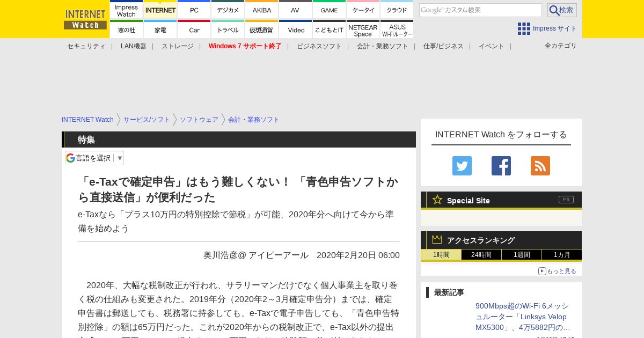Click ソフトウェア breadcrumb link
The image size is (644, 338).
(x=199, y=120)
